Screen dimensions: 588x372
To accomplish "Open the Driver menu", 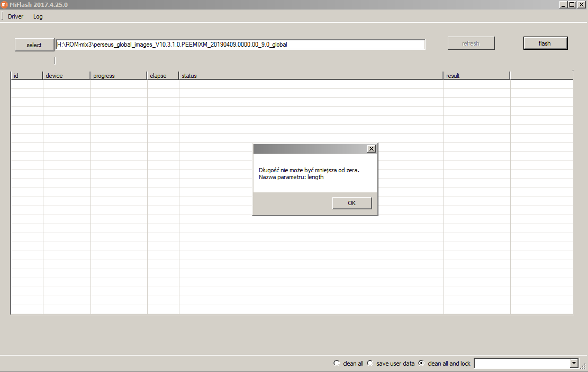I will point(15,16).
